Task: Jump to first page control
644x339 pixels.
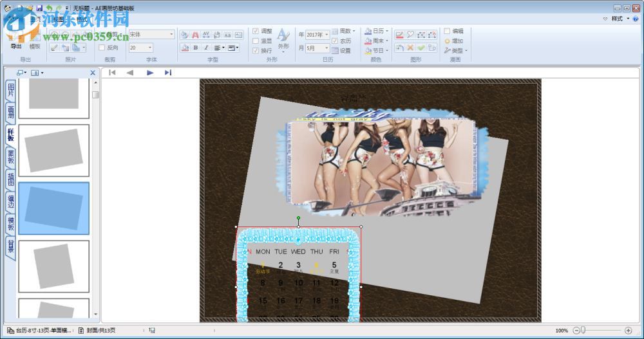Action: 112,73
